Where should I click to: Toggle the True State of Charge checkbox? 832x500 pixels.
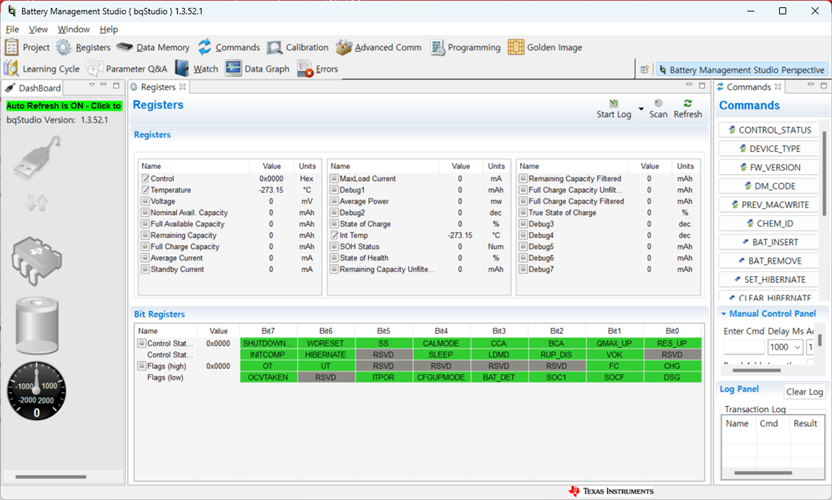click(523, 212)
